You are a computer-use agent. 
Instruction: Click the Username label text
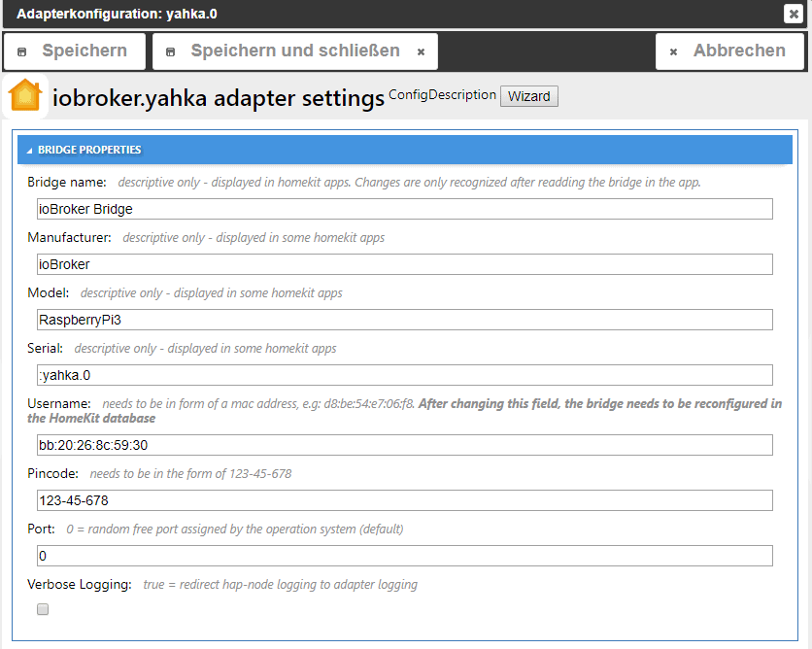click(x=59, y=403)
